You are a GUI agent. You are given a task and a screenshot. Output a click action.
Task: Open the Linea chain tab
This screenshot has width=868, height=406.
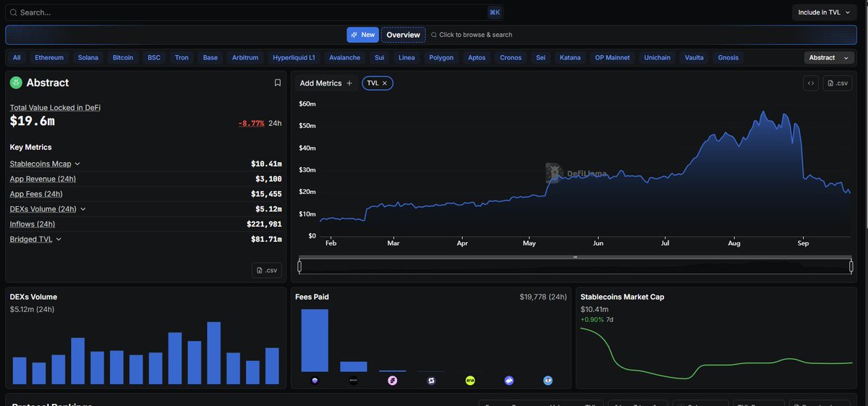click(407, 58)
